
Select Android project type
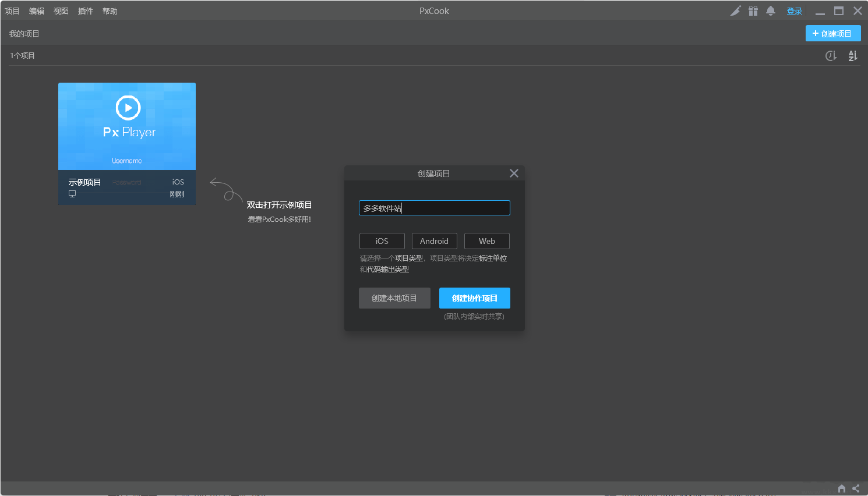pyautogui.click(x=435, y=241)
